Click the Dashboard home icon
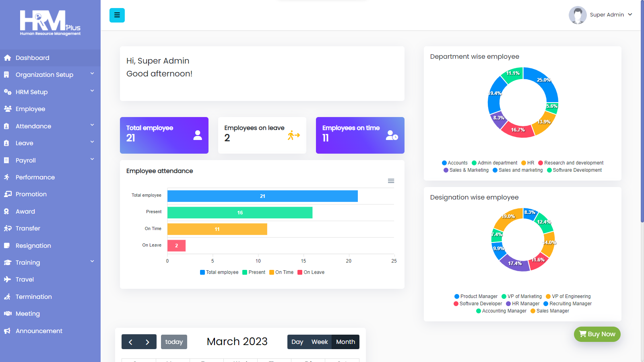Screen dimensions: 644x362 click(7, 58)
